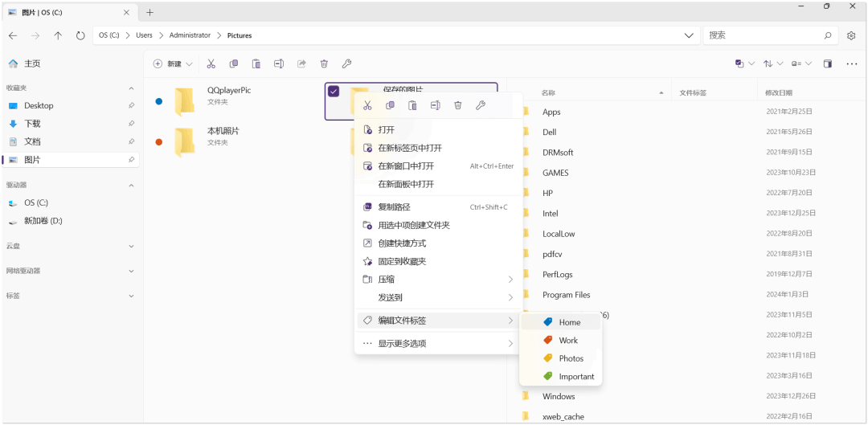Click the share icon in the main toolbar

[x=301, y=63]
